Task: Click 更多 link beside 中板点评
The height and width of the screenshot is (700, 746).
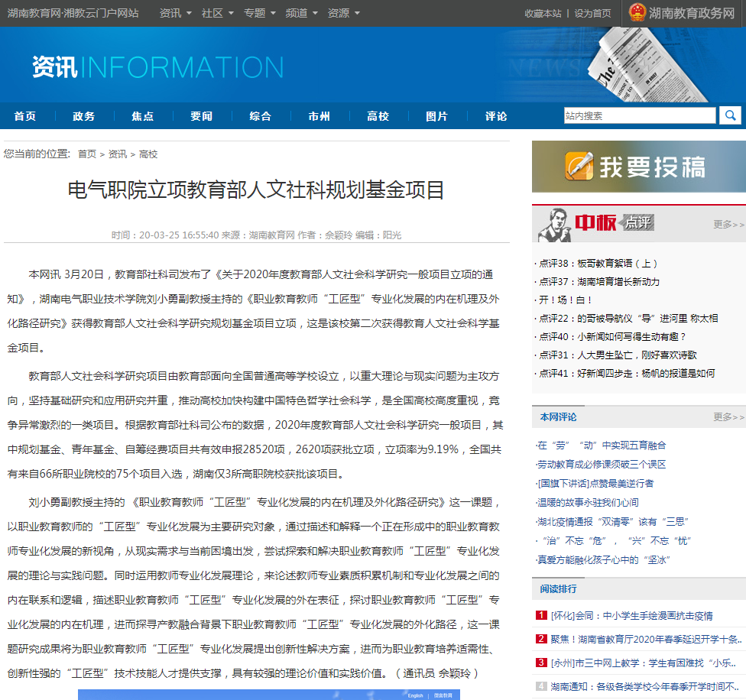Action: click(728, 224)
